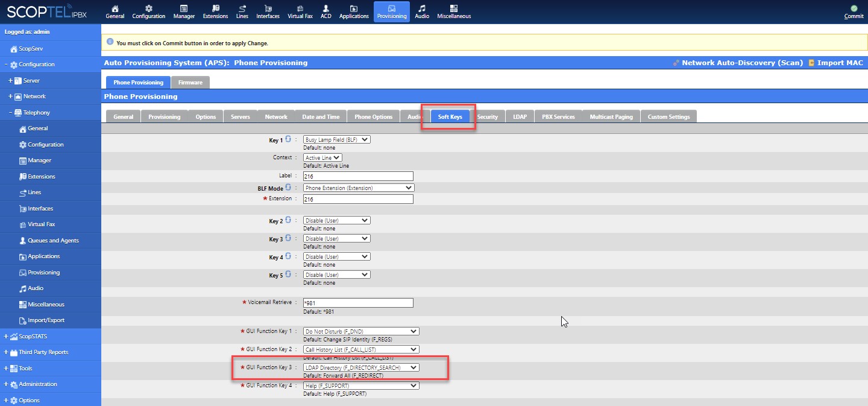Click the Import MAC link
The image size is (868, 406).
pos(835,63)
